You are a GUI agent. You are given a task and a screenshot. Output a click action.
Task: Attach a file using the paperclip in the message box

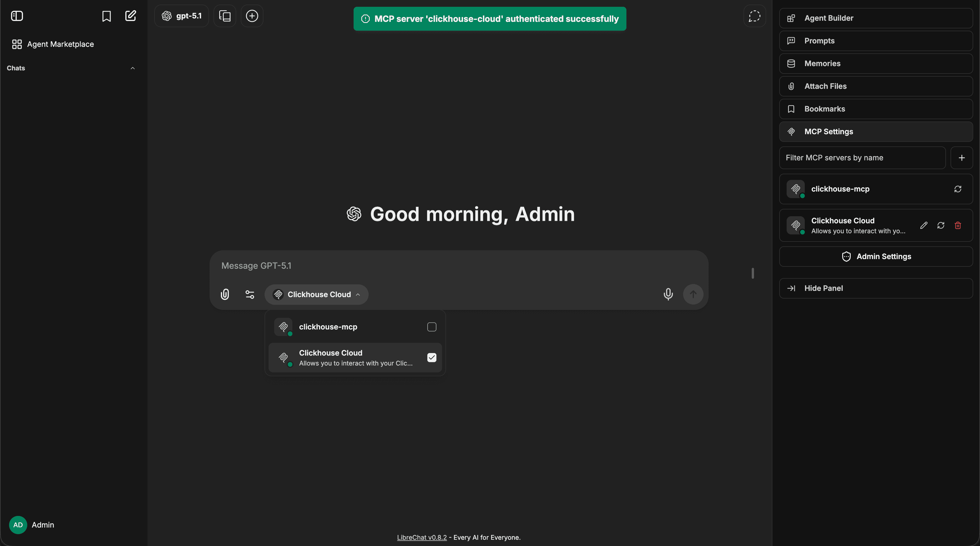[x=225, y=294]
